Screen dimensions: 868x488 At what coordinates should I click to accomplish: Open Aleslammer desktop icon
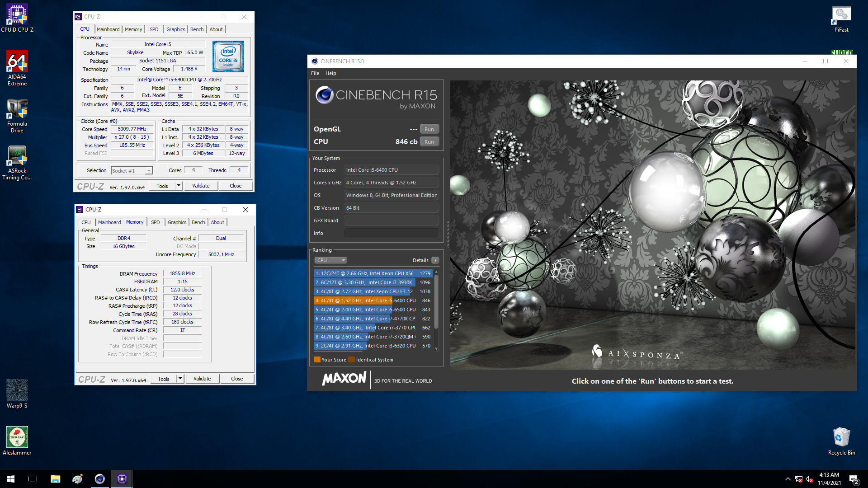[x=17, y=441]
